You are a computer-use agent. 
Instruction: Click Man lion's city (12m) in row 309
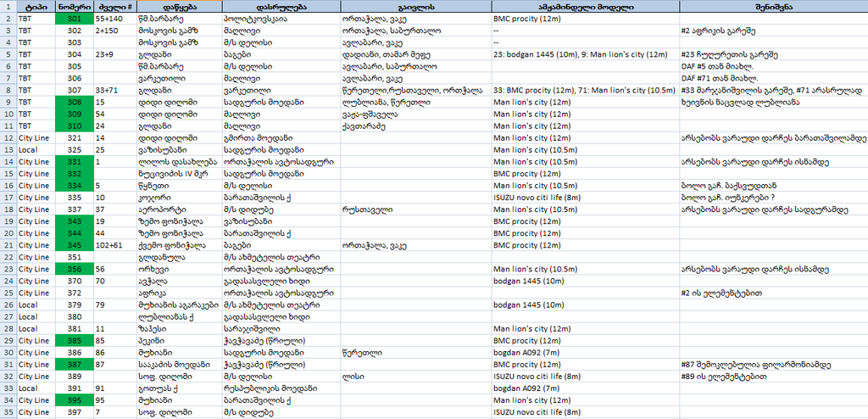[585, 115]
